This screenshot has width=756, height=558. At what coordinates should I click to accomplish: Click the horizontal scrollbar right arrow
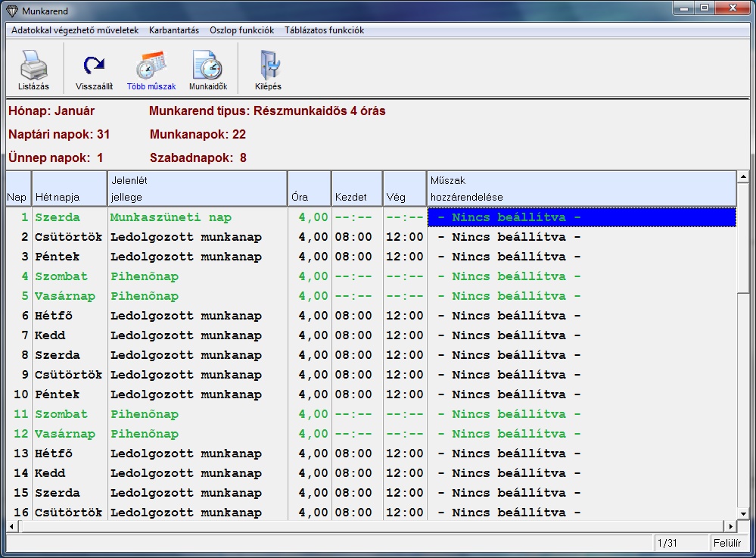pyautogui.click(x=730, y=526)
